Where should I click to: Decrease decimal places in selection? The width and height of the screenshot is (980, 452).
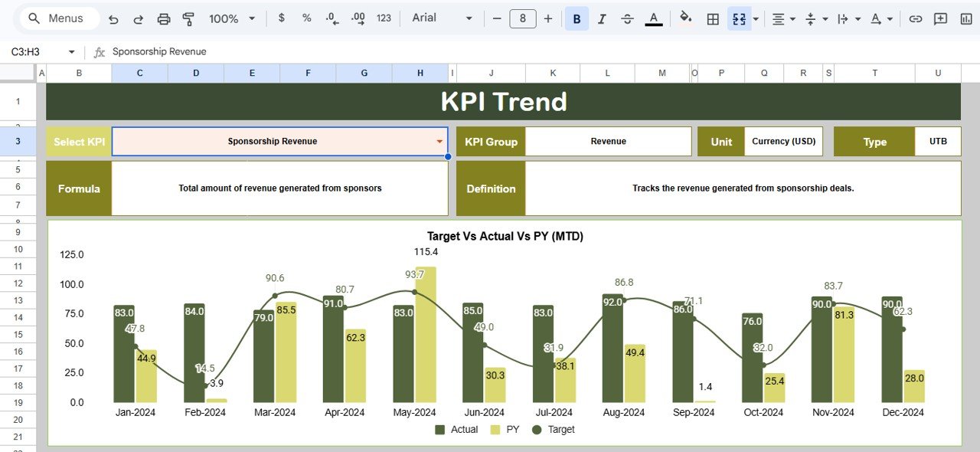point(331,18)
